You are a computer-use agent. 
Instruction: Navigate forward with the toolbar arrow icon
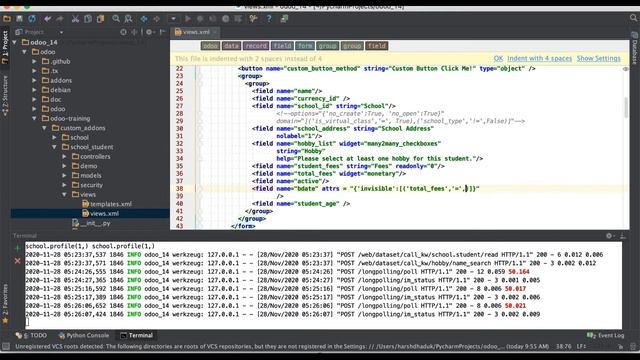point(156,19)
